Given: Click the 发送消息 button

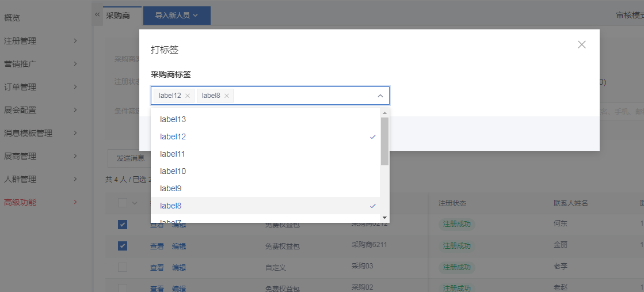Looking at the screenshot, I should point(131,158).
